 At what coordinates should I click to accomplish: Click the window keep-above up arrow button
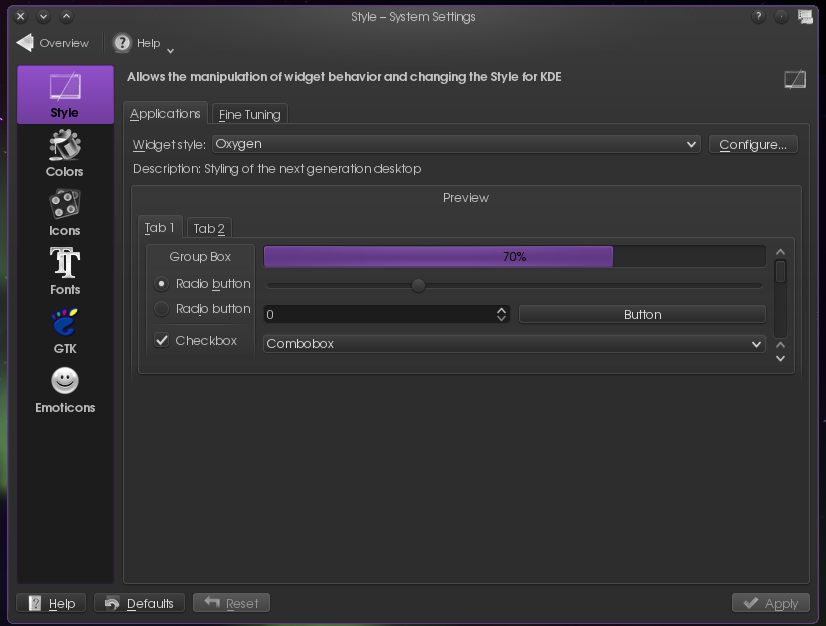point(66,16)
